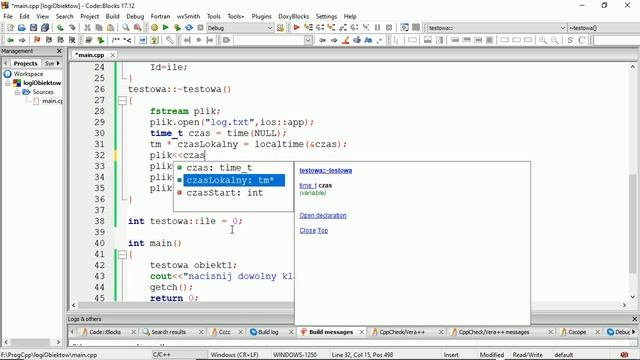Click the DoxyBlocks block comment icon
640x360 pixels.
(116, 40)
